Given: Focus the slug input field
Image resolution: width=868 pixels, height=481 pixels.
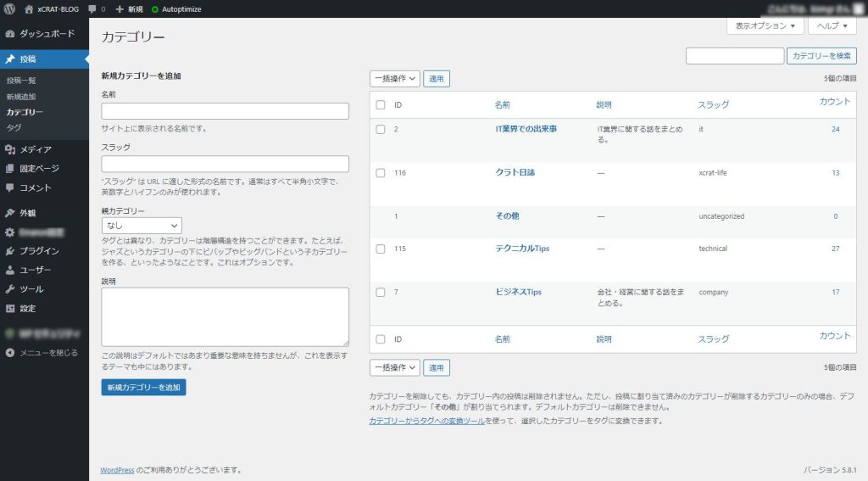Looking at the screenshot, I should (225, 164).
